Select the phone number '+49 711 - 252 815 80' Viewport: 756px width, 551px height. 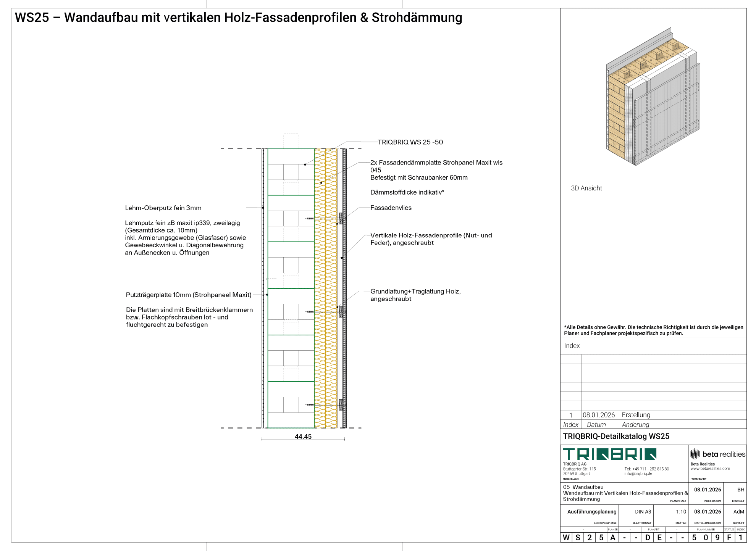[x=651, y=469]
